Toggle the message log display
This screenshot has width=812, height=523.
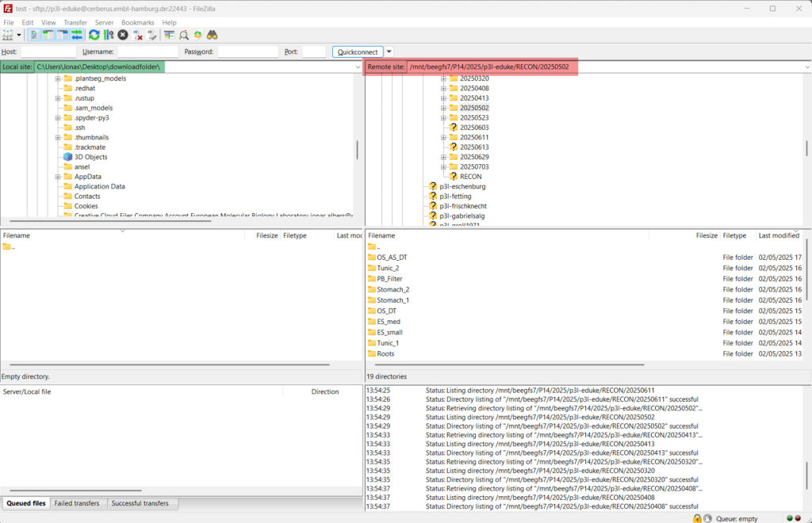[x=34, y=35]
